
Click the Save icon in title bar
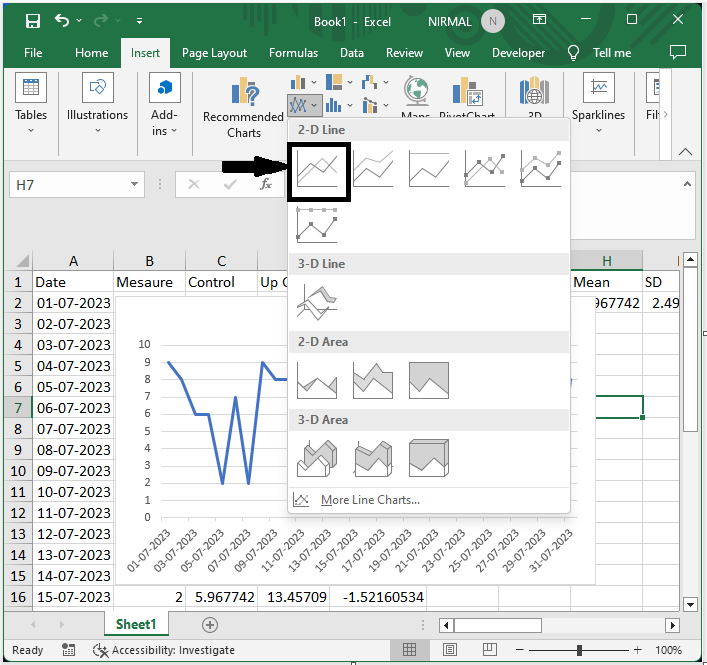point(32,21)
